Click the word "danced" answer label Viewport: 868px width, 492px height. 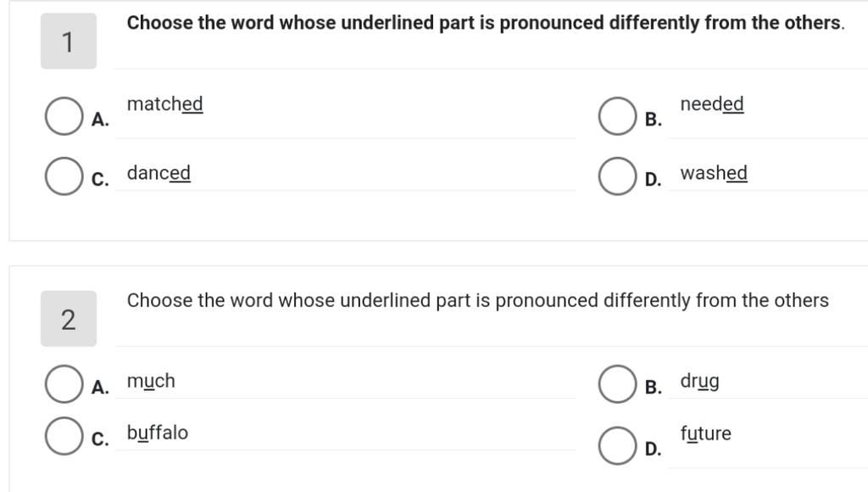pos(159,174)
